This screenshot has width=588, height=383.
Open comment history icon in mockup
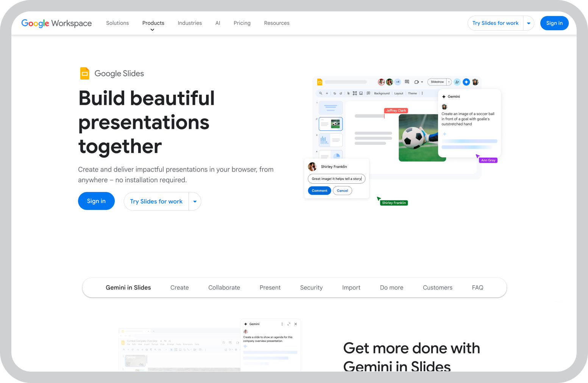point(407,82)
